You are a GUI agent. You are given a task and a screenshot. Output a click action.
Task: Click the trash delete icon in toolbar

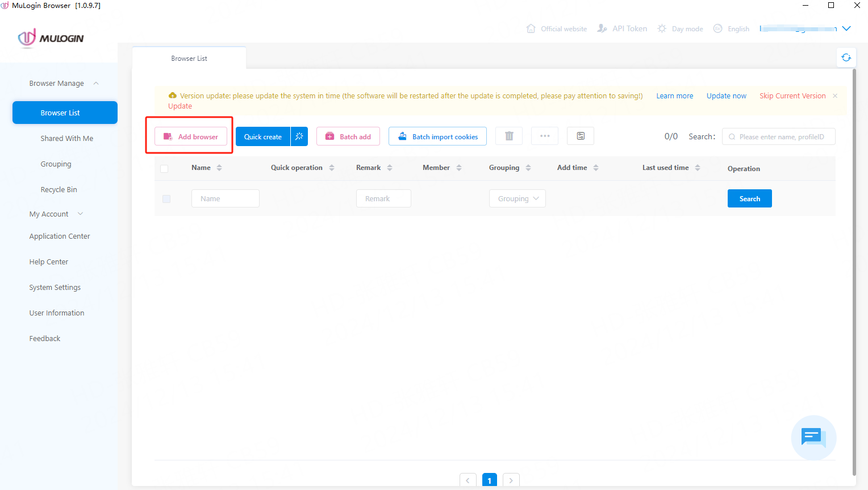(x=509, y=136)
